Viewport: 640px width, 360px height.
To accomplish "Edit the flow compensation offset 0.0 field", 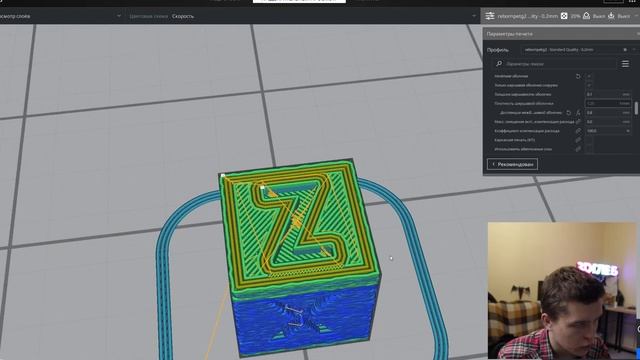I will point(608,122).
